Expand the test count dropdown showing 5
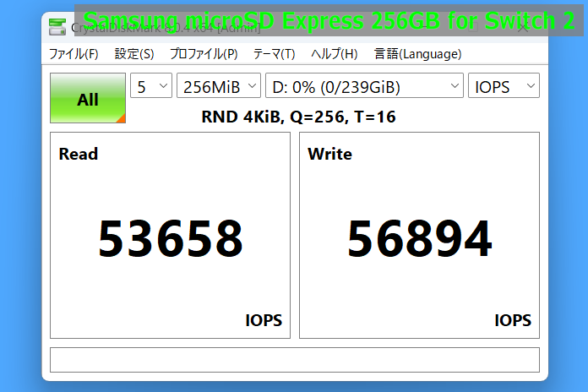588x392 pixels. tap(150, 86)
